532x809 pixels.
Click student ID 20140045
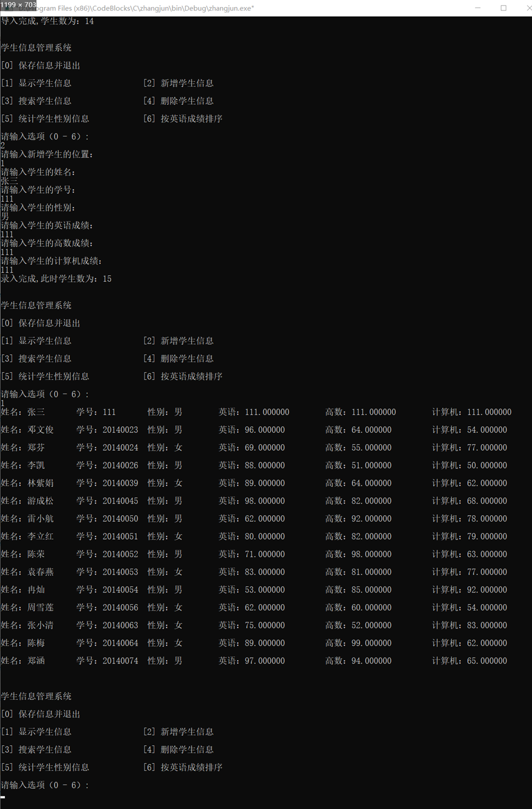[120, 501]
